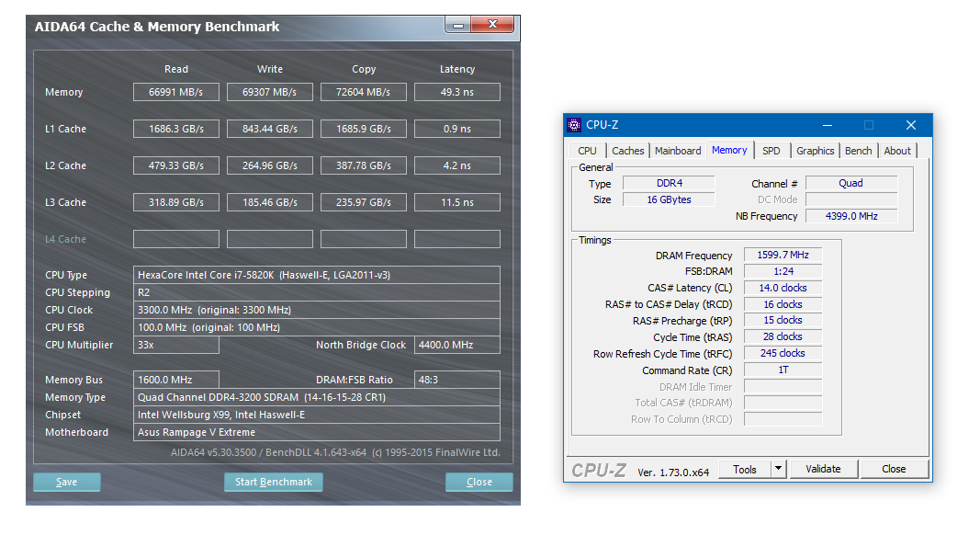Click the L3 Cache latency 11.5 ns

coord(457,203)
